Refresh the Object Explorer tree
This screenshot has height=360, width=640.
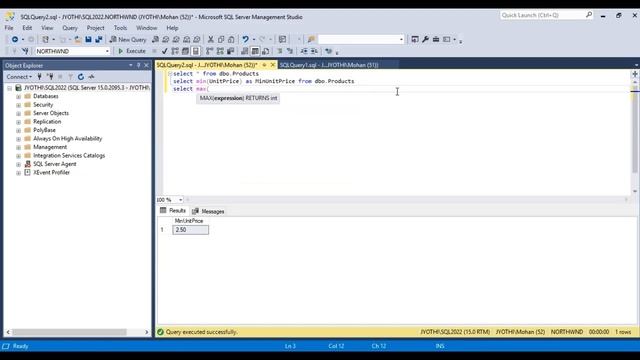(81, 77)
